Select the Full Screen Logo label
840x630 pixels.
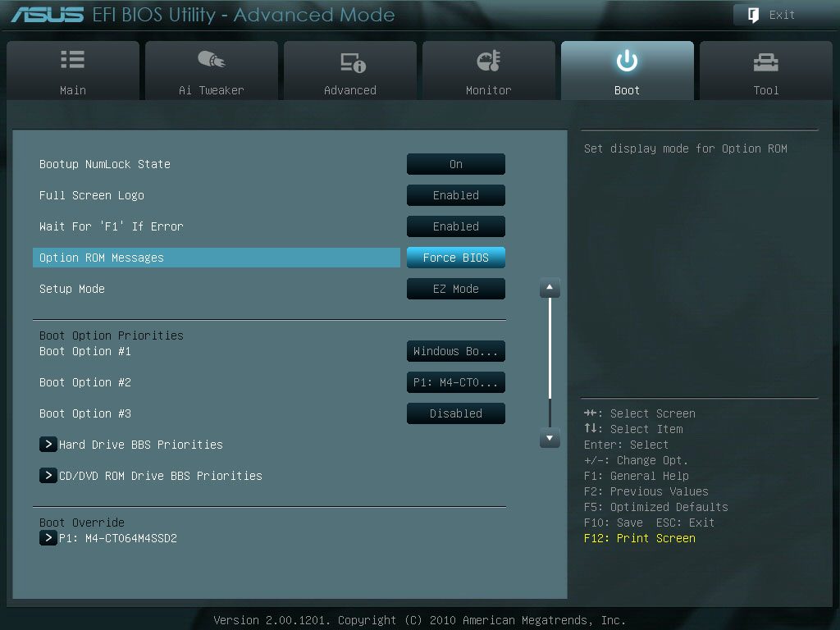92,195
